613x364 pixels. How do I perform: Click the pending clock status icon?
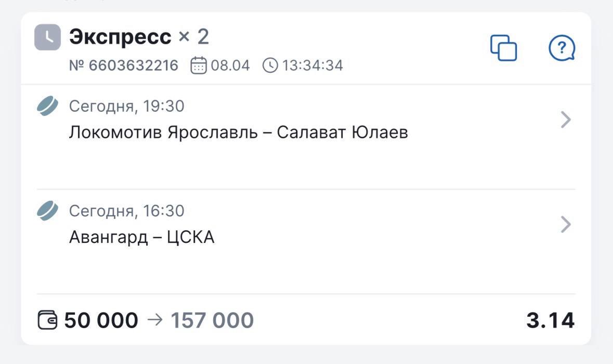coord(47,37)
